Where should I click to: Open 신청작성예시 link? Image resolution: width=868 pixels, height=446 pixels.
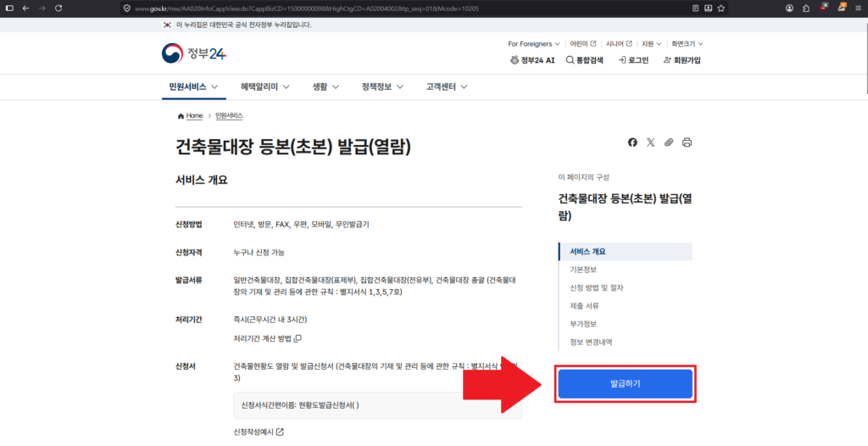coord(259,432)
